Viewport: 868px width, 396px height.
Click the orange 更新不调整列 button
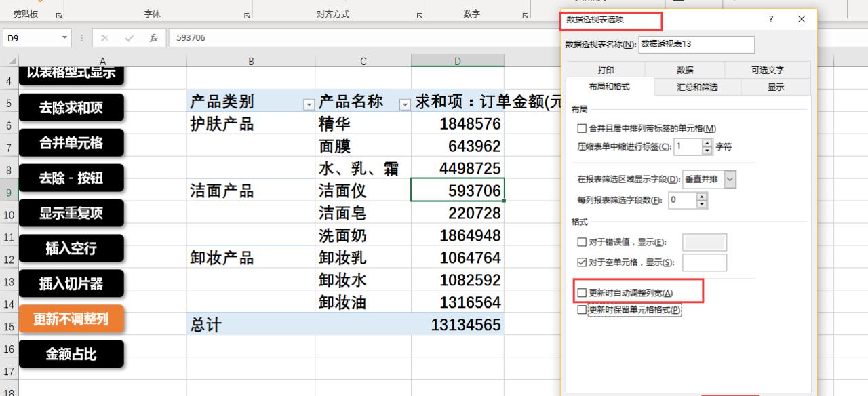click(71, 319)
